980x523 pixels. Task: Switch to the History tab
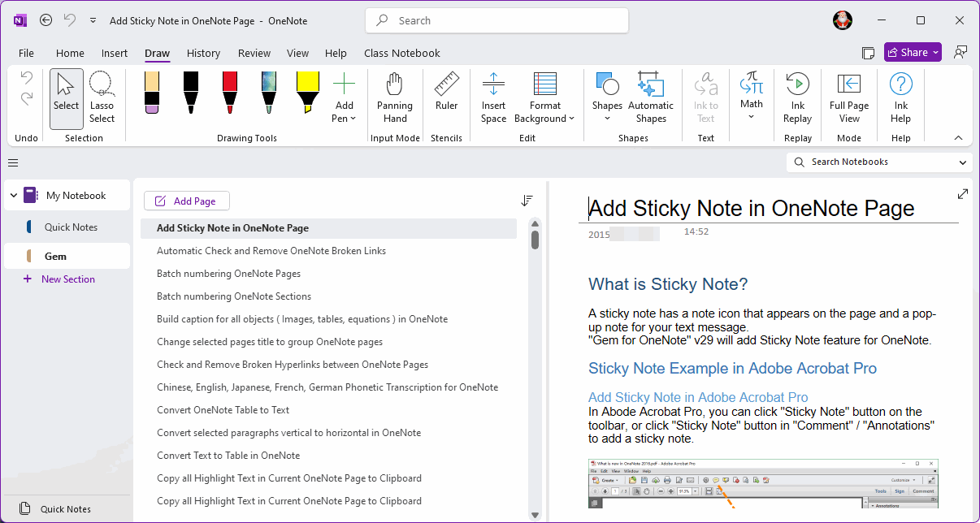[x=203, y=53]
